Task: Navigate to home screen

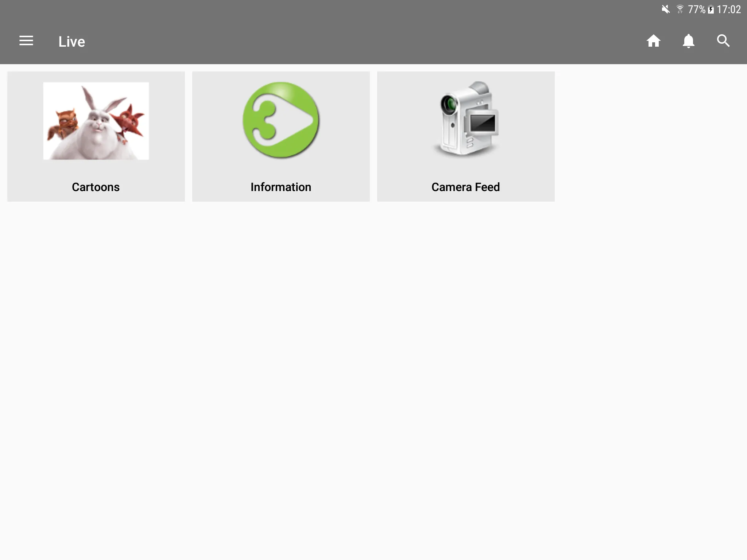Action: click(x=654, y=41)
